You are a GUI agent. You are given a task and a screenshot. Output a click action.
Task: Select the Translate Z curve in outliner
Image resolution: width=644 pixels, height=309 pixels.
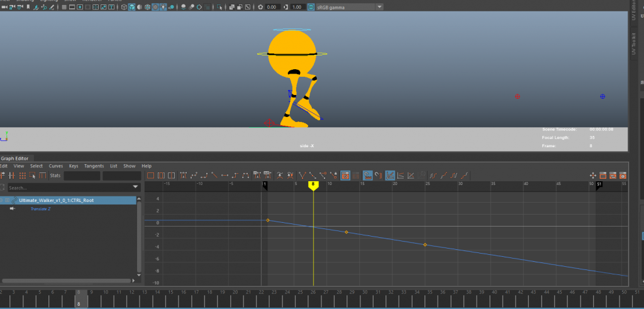40,209
